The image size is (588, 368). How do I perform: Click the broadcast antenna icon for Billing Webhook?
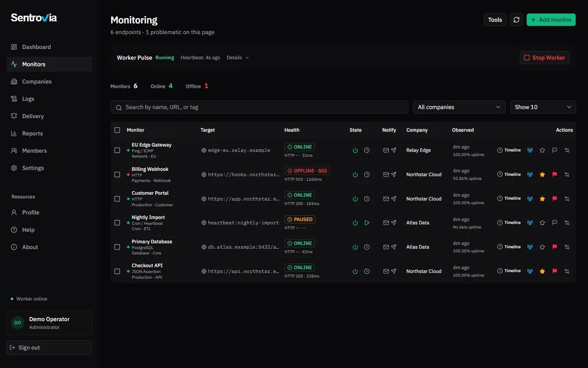(x=530, y=175)
